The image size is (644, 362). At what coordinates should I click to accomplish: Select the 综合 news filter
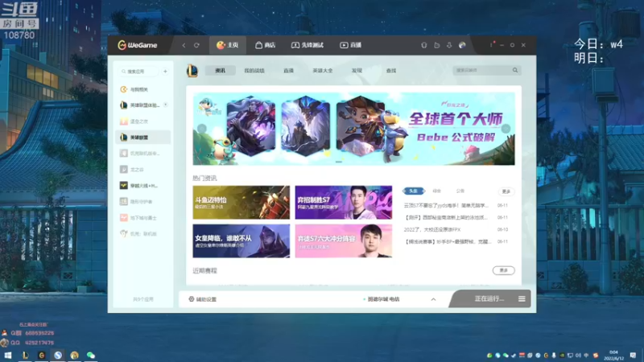[x=436, y=191]
